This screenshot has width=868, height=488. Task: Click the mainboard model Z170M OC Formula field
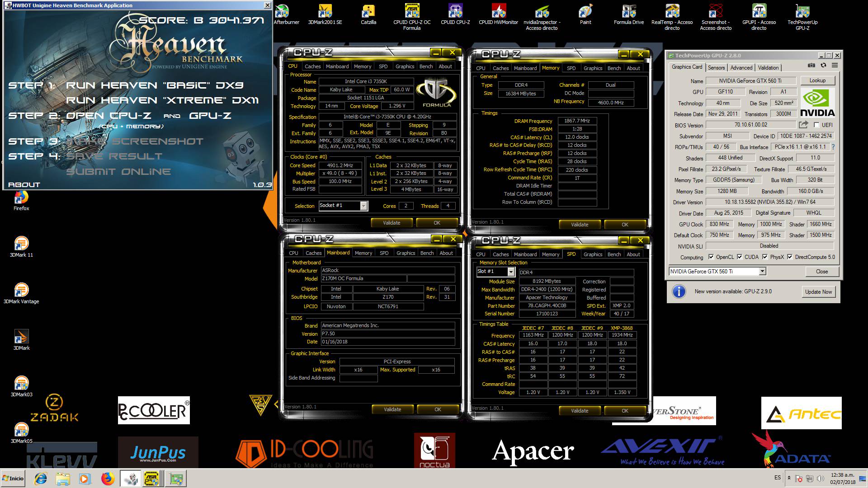pos(363,279)
